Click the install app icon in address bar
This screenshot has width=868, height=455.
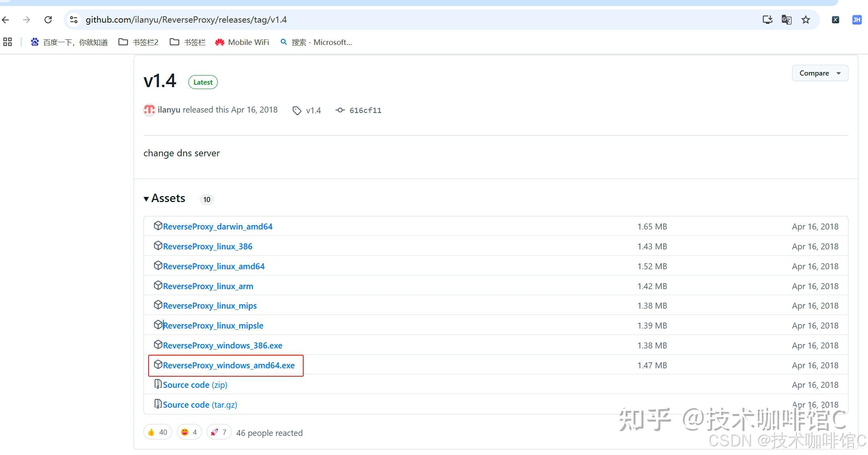click(767, 19)
